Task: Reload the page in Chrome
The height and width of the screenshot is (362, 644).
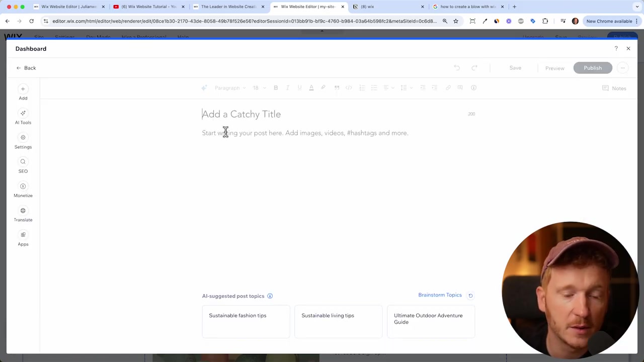Action: point(31,21)
